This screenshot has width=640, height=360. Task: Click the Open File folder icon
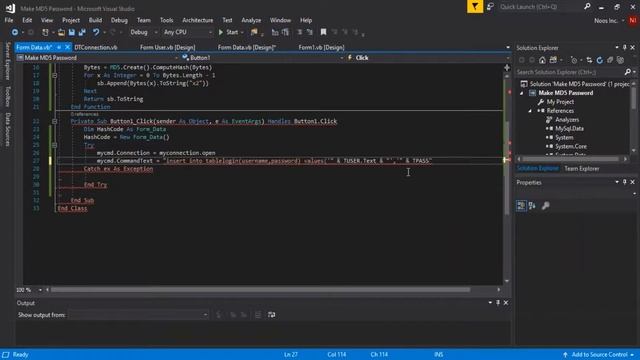[61, 32]
